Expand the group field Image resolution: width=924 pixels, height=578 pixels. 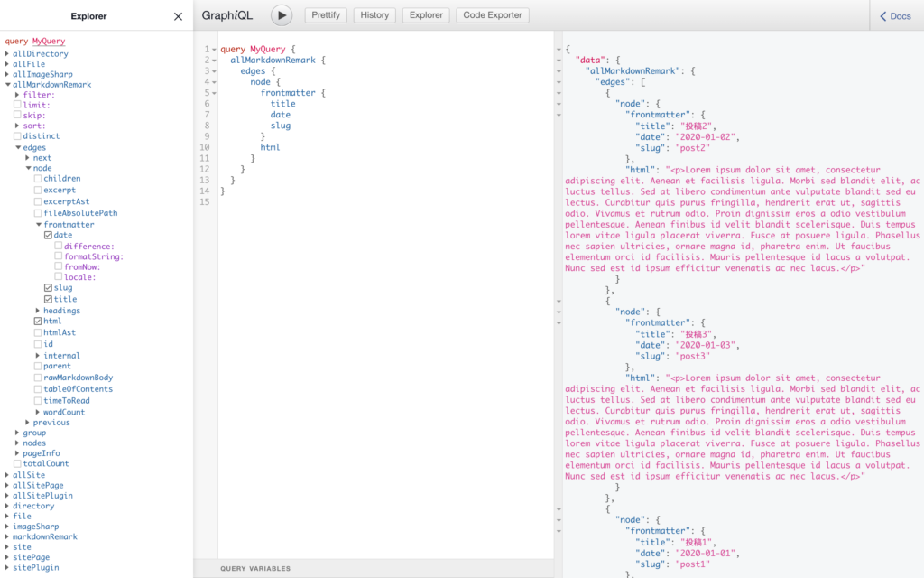(x=17, y=433)
